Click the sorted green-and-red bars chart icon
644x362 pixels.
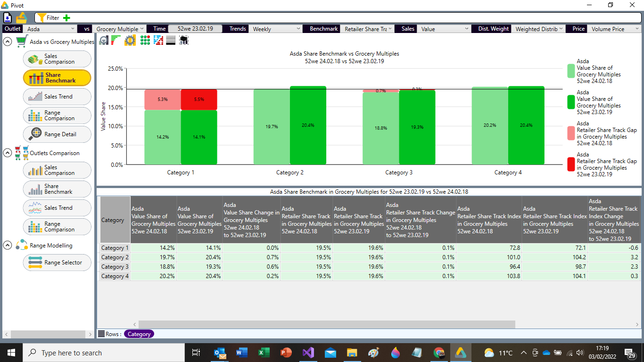(116, 41)
